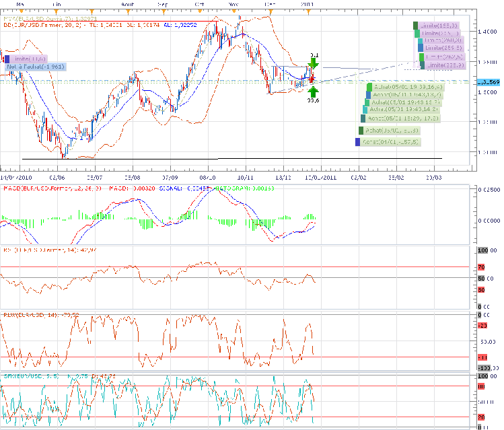Select the orange marker under Aout

[x=127, y=10]
